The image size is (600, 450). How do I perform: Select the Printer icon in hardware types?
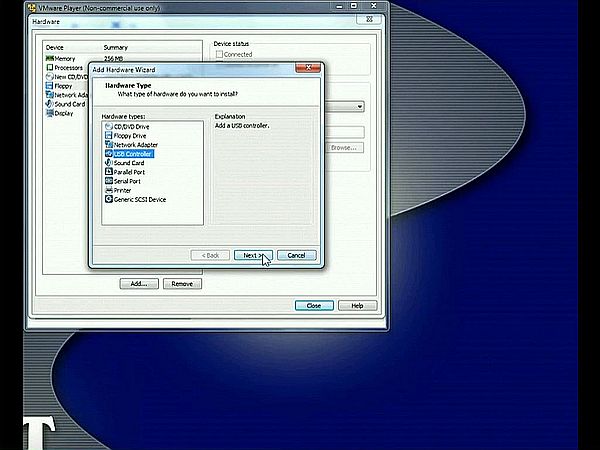click(109, 190)
